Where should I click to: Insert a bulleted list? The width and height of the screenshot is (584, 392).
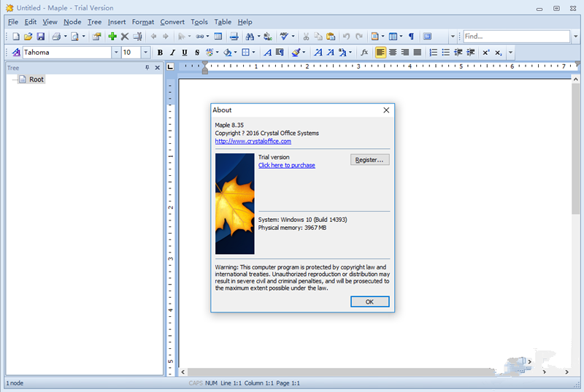[445, 53]
